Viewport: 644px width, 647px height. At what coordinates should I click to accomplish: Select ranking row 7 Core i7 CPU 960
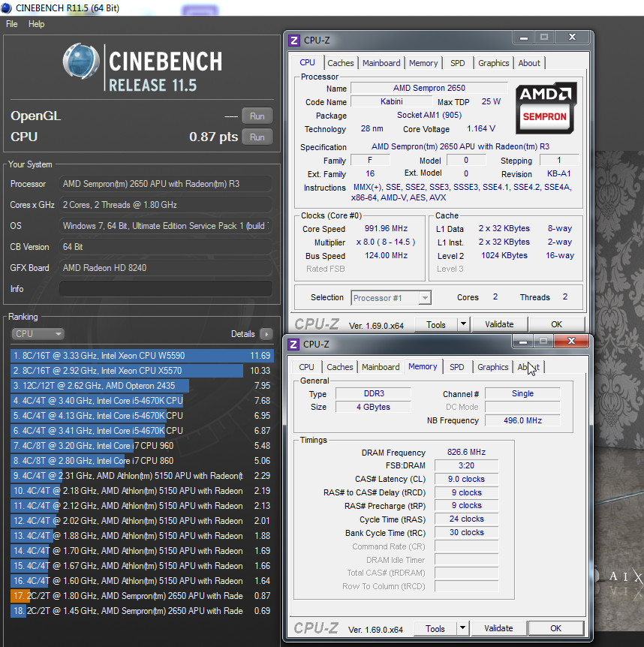142,446
